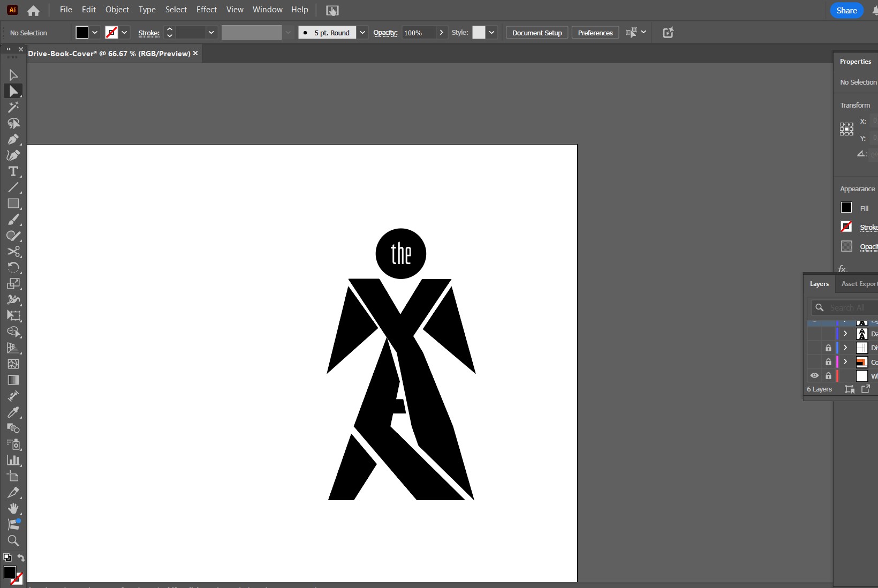Select the Zoom tool
This screenshot has width=878, height=588.
tap(13, 540)
